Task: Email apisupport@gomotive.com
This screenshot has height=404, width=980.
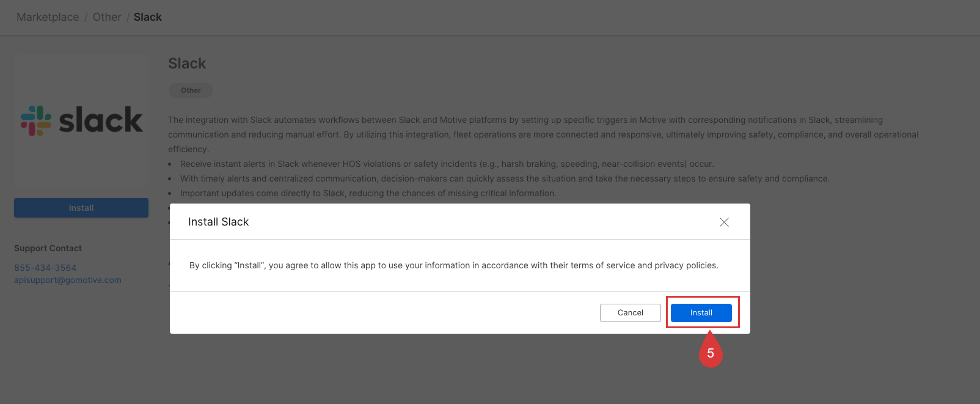Action: [68, 280]
